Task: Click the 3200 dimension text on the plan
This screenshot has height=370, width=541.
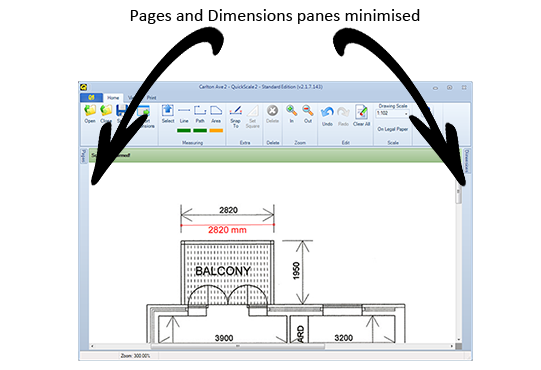Action: (344, 338)
